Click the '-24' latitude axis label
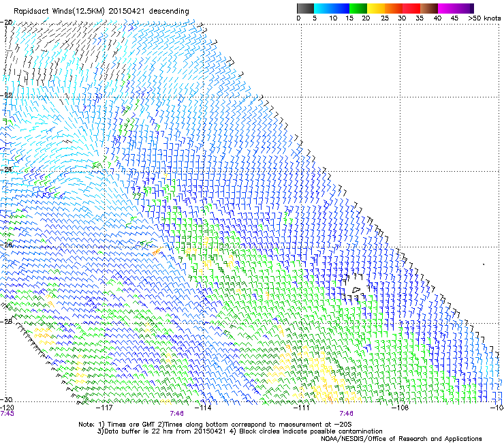Screen dimensions: 504x443 tap(6, 169)
